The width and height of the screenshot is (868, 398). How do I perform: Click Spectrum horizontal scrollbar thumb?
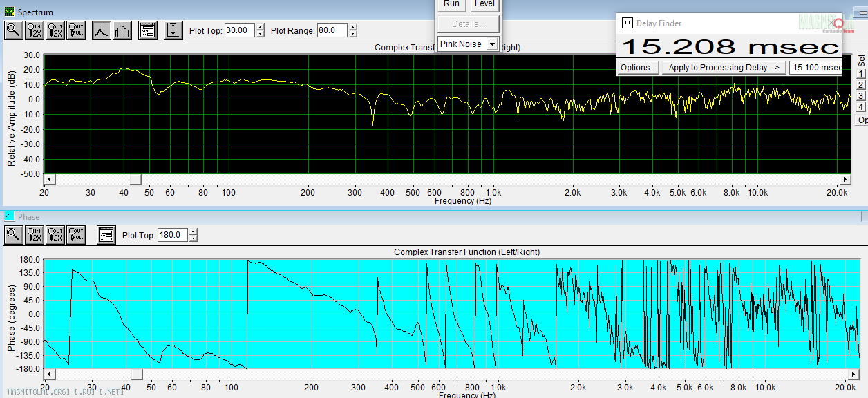tap(136, 179)
